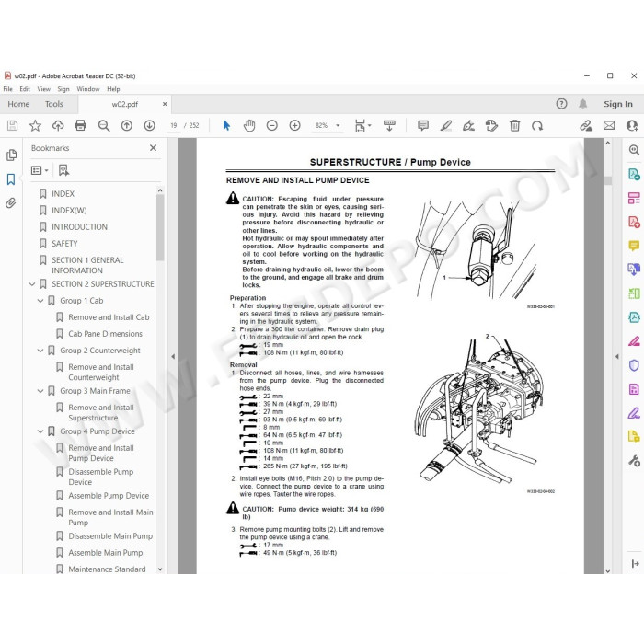Open the fit page options icon
The image size is (644, 644).
click(362, 126)
